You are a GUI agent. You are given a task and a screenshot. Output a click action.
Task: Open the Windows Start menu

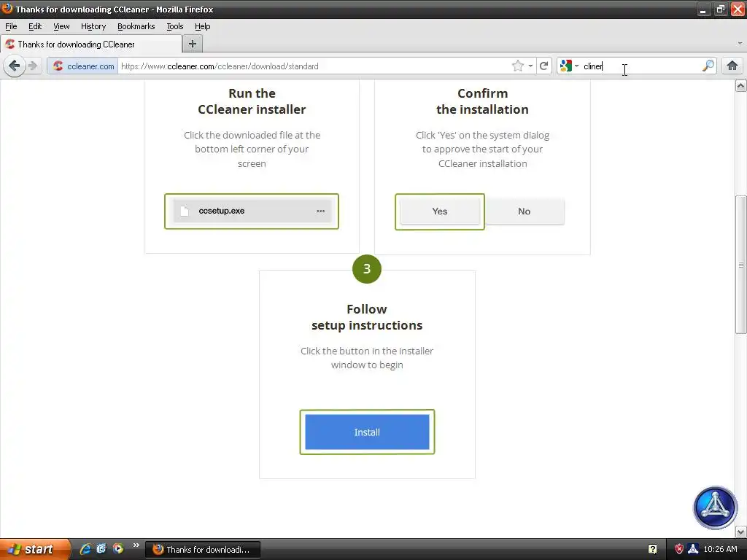(34, 549)
